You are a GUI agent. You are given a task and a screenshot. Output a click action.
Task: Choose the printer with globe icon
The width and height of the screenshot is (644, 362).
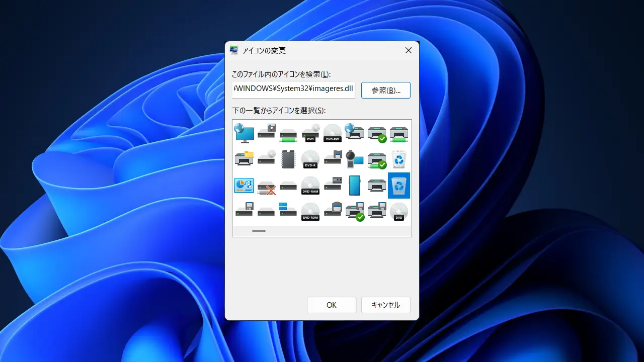point(355,133)
